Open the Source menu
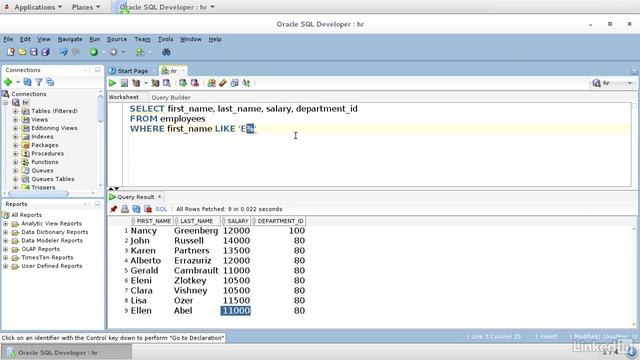Viewport: 640px width, 360px height. 117,39
